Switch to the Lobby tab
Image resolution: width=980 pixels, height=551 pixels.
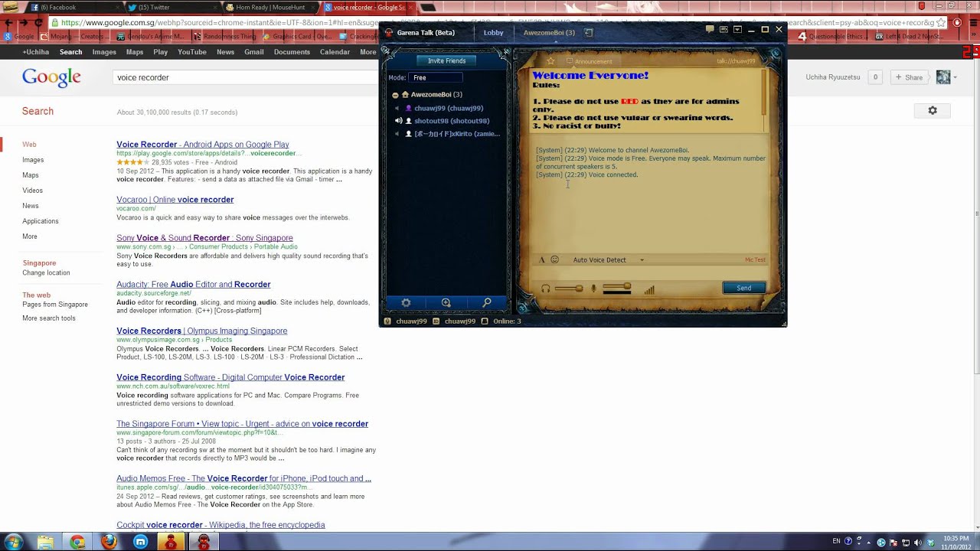coord(493,33)
